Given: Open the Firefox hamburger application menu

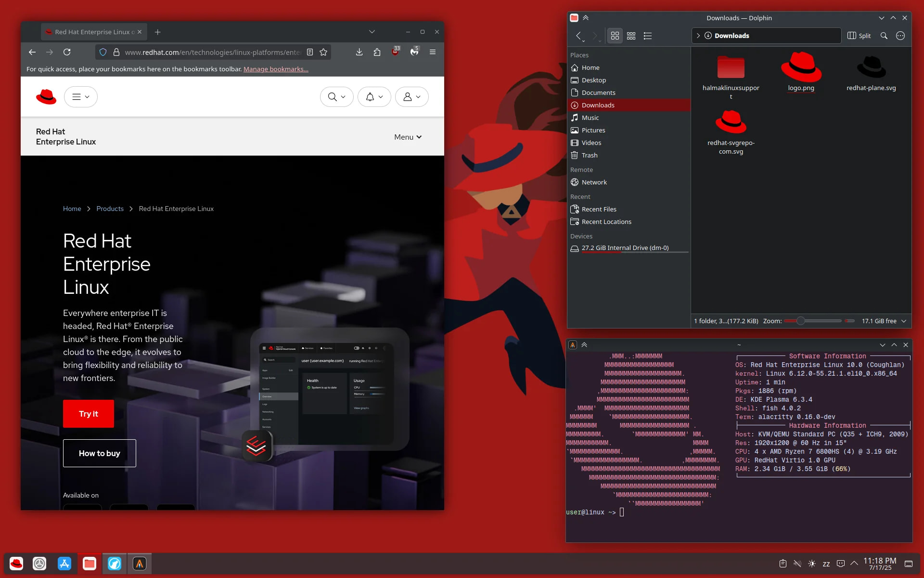Looking at the screenshot, I should (x=432, y=52).
